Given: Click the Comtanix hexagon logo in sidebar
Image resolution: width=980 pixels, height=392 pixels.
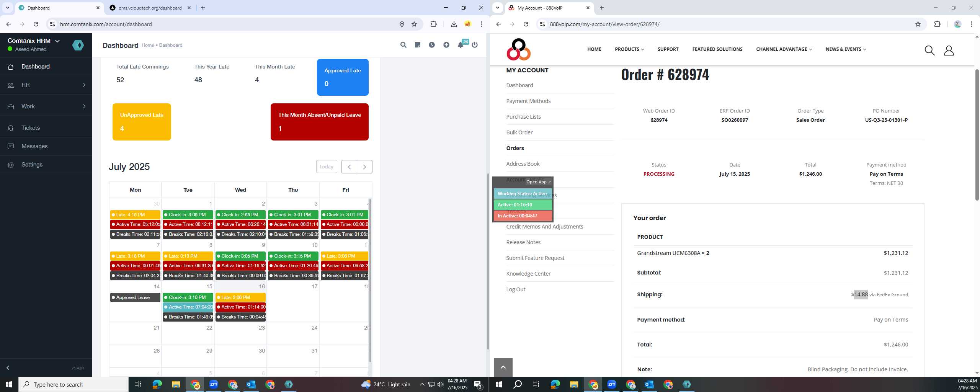Looking at the screenshot, I should coord(78,45).
